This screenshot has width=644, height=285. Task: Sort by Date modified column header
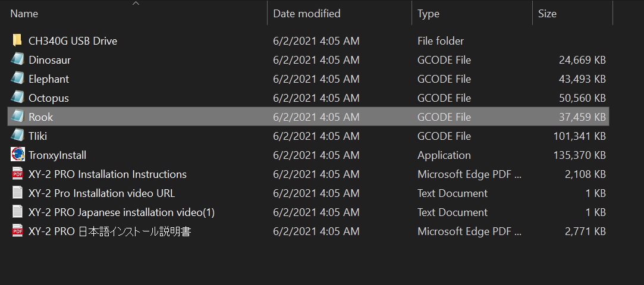[x=307, y=14]
